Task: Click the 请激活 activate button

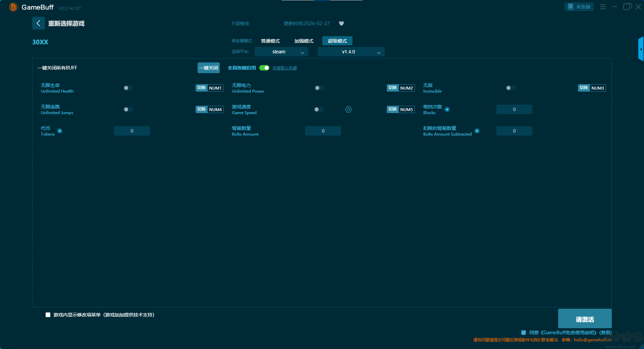Action: coord(585,319)
